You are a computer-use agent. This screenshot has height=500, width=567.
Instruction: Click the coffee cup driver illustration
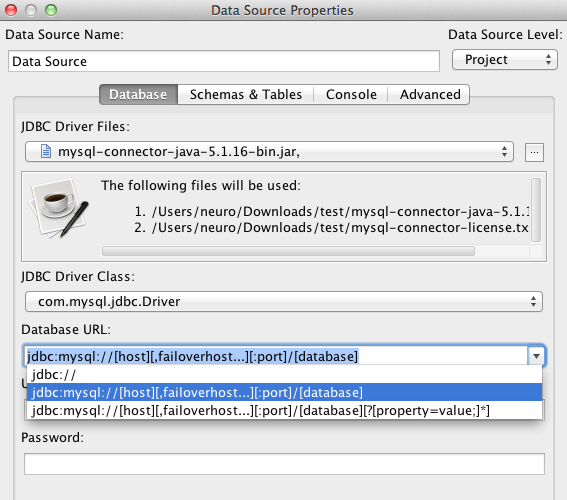pos(59,208)
